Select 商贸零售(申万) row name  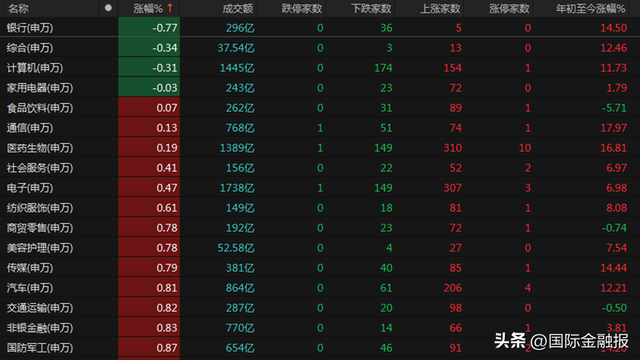click(x=40, y=228)
